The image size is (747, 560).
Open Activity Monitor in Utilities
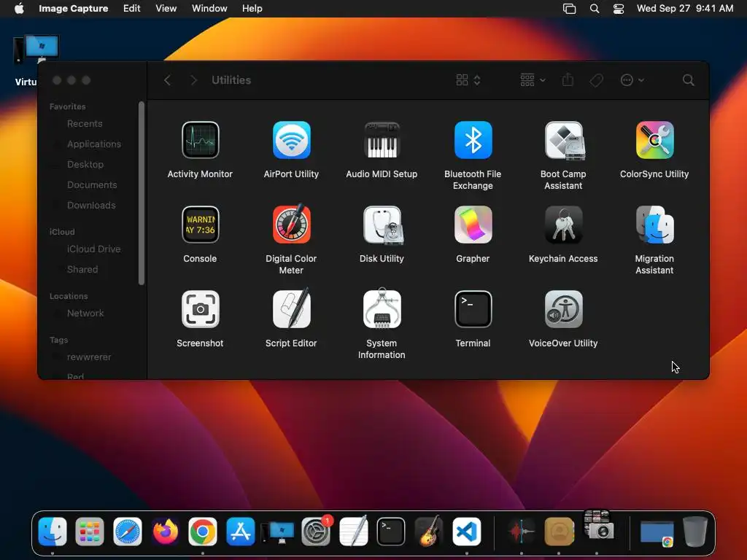(200, 140)
